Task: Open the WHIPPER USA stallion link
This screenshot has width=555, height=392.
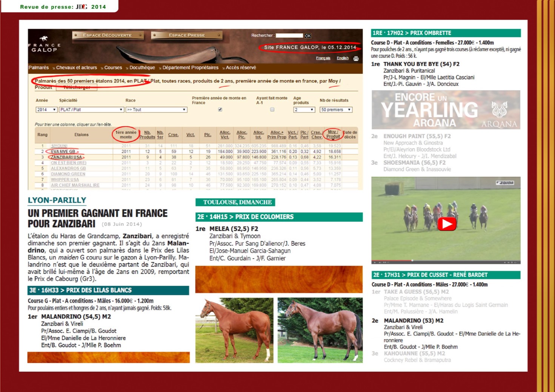Action: 65,180
